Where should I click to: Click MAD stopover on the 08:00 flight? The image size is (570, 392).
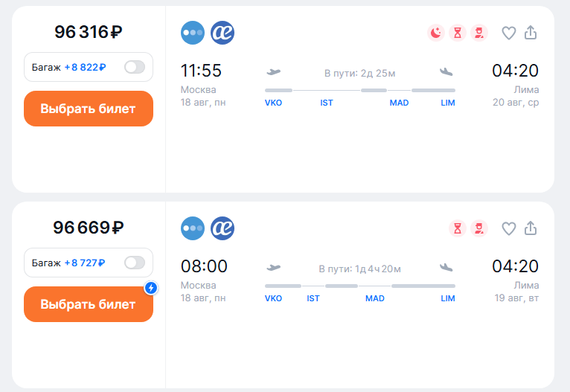click(x=375, y=298)
